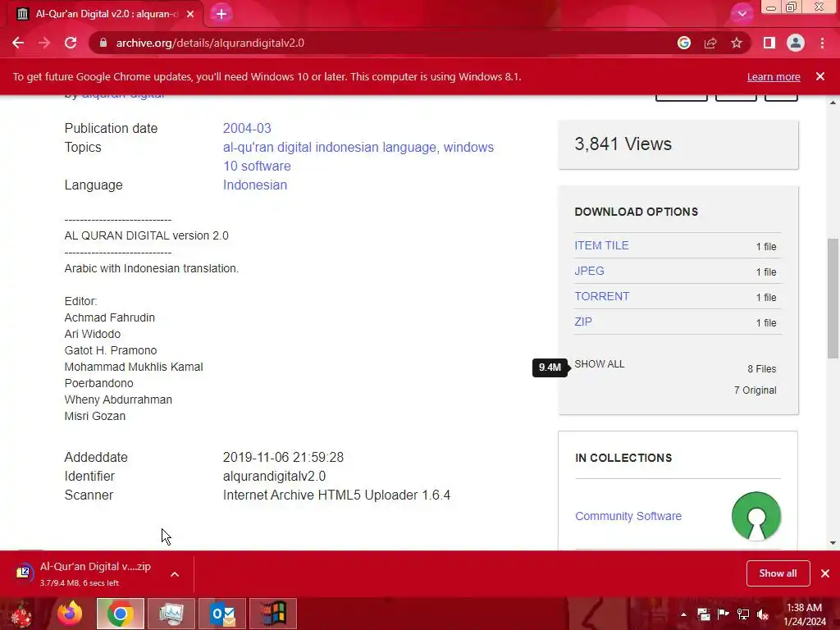The image size is (840, 630).
Task: Download the JPEG file option
Action: click(589, 271)
